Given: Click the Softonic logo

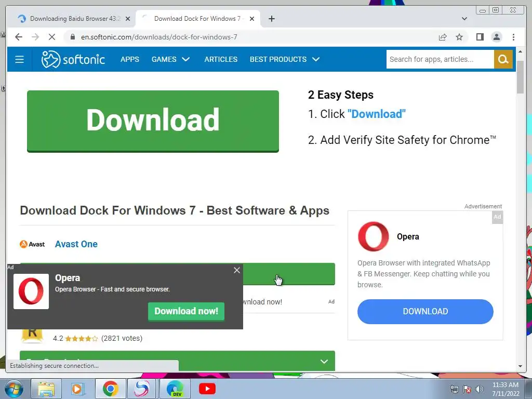Looking at the screenshot, I should 73,59.
